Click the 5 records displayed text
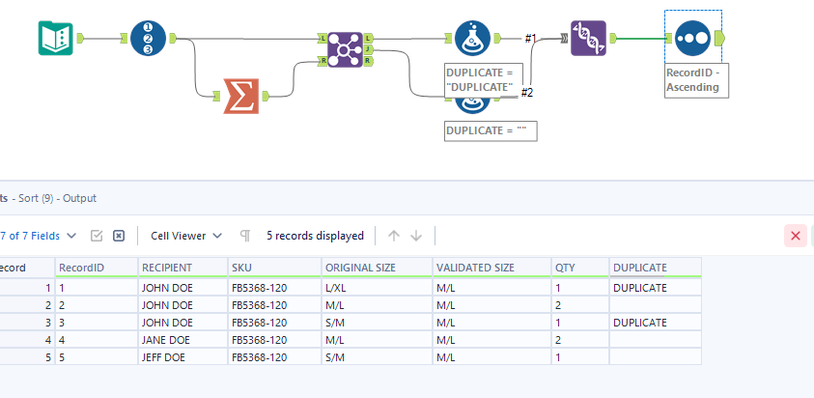Viewport: 814px width, 398px height. pyautogui.click(x=315, y=236)
